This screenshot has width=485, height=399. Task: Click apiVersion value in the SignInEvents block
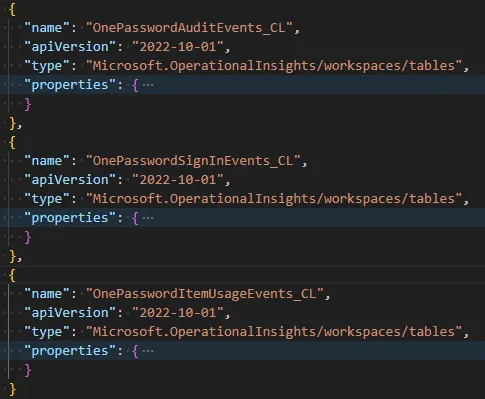tap(178, 180)
